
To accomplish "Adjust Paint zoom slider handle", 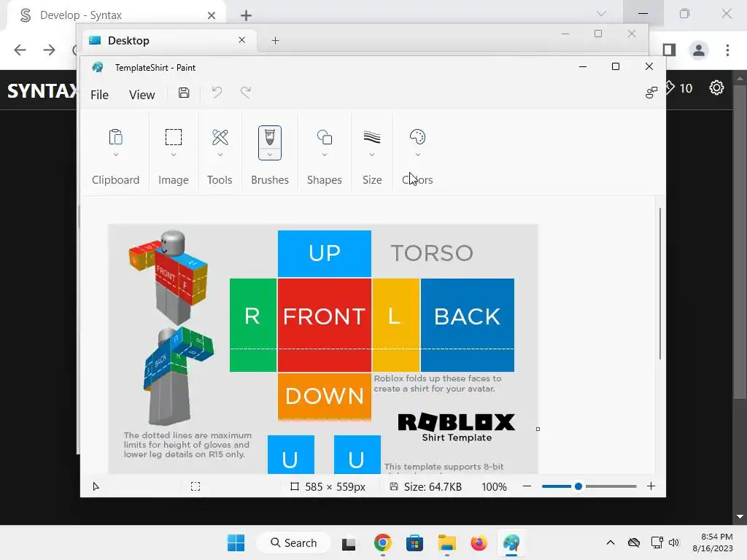I will (578, 486).
